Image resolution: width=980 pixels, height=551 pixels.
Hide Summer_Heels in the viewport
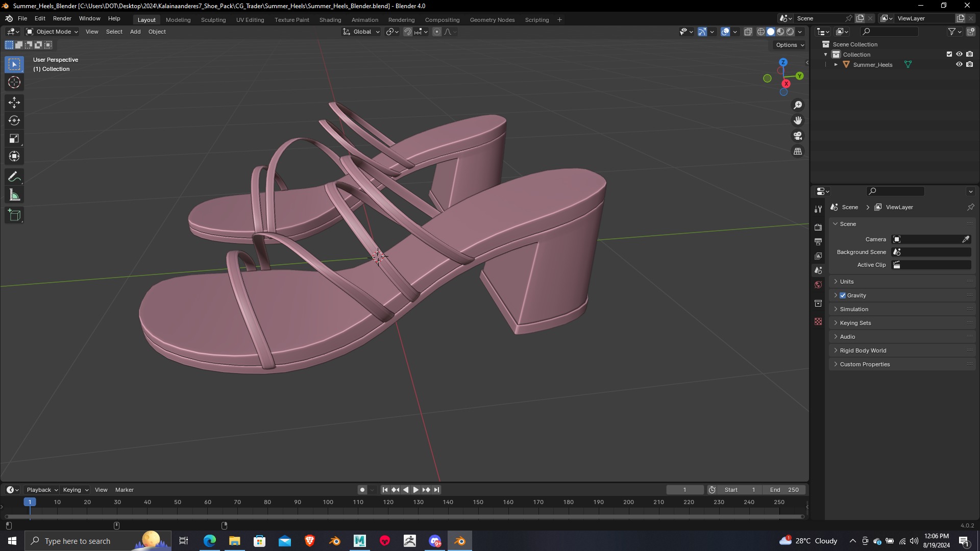pos(959,64)
